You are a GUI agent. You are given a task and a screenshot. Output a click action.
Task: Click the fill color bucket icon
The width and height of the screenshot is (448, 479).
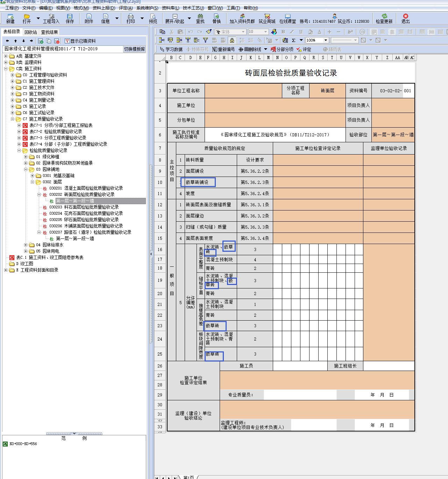(x=310, y=32)
